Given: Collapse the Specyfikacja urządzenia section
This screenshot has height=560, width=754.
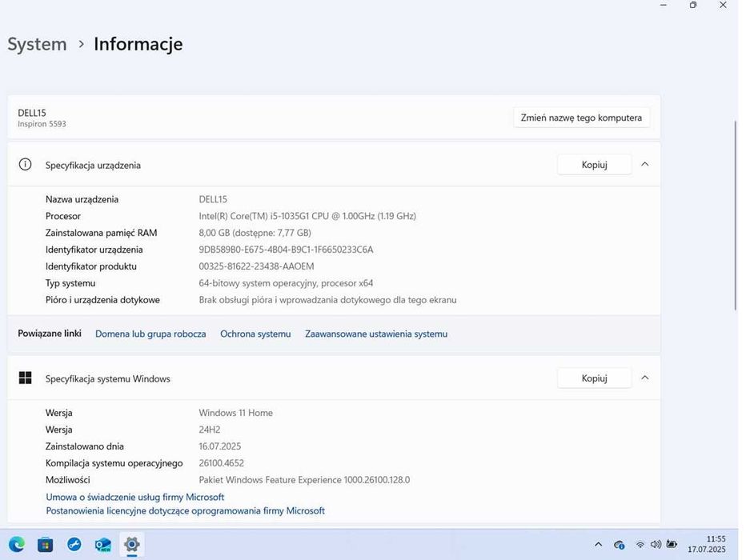Looking at the screenshot, I should coord(645,164).
